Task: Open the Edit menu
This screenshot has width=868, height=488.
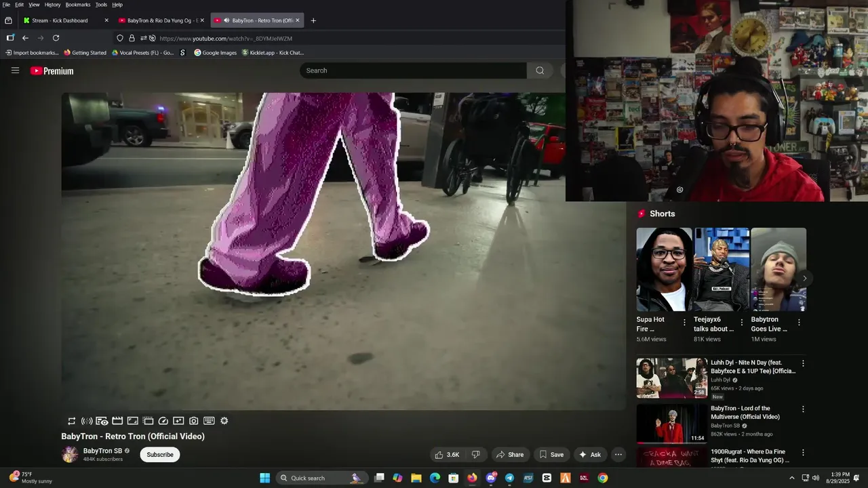Action: pyautogui.click(x=19, y=5)
